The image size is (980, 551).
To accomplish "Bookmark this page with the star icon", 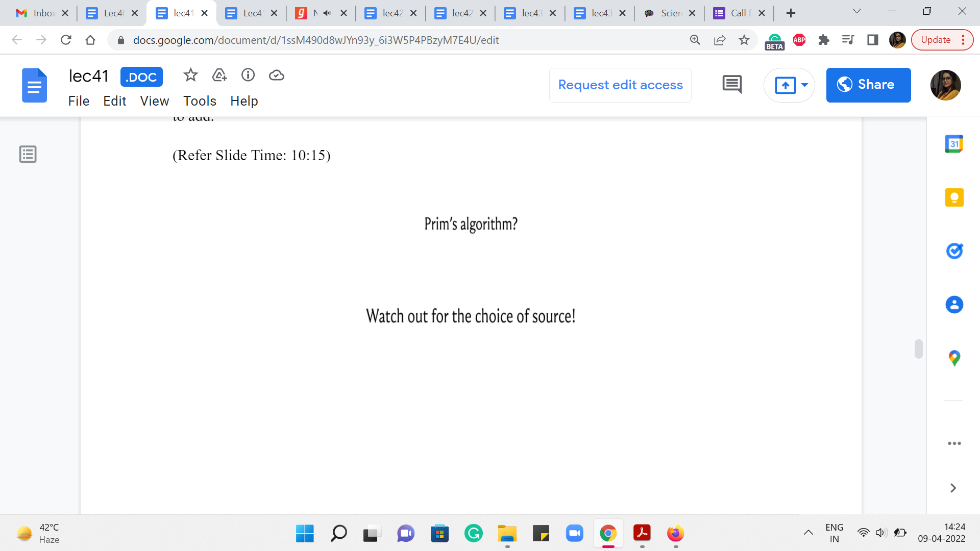I will point(744,40).
